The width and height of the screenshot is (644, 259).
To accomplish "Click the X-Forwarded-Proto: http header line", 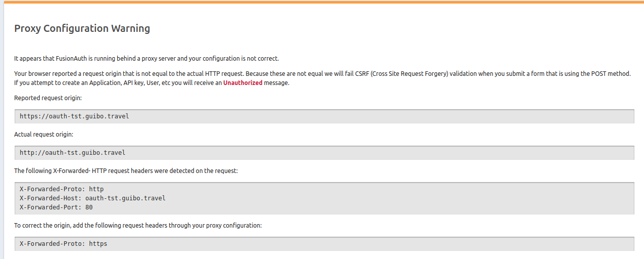I will 62,189.
